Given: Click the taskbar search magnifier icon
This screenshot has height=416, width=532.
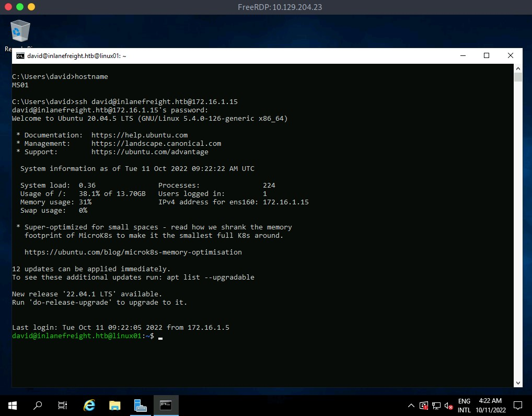Looking at the screenshot, I should click(x=38, y=406).
